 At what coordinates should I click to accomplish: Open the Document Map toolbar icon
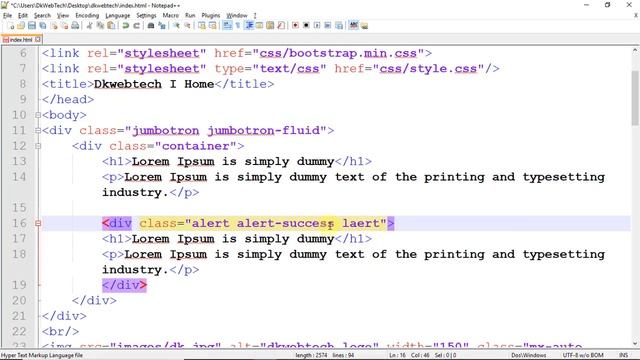click(270, 26)
